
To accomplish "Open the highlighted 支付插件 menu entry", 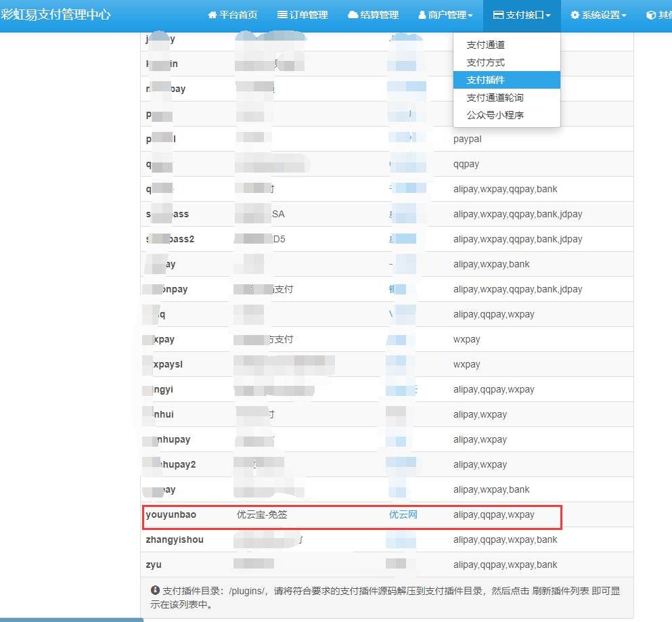I will pyautogui.click(x=485, y=80).
